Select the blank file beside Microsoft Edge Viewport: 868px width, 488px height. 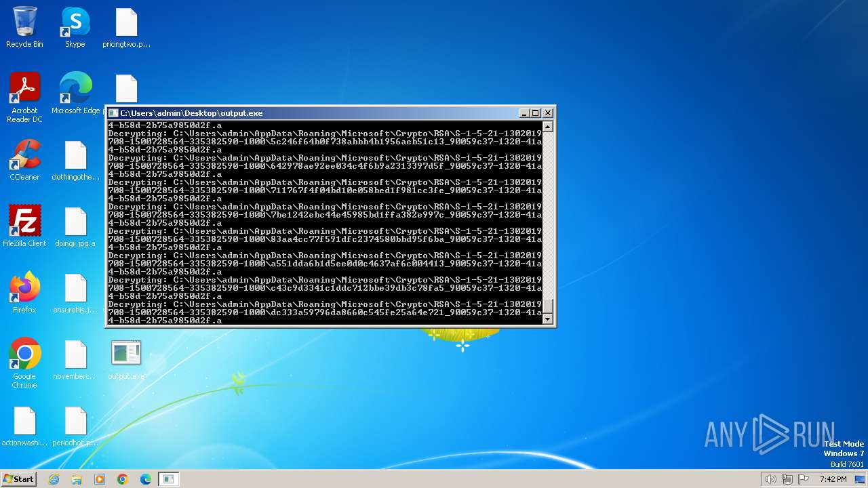click(126, 89)
